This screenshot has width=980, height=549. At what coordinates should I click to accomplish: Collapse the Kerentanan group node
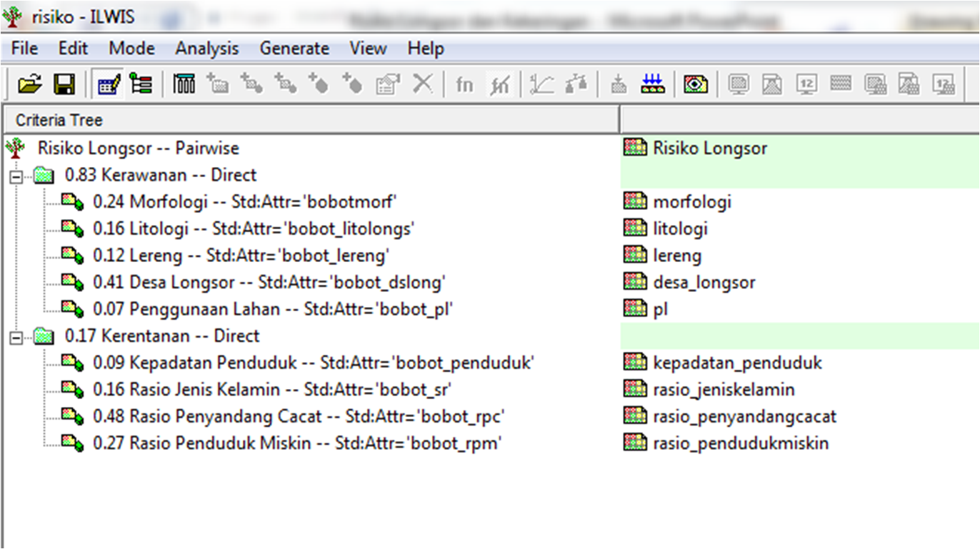tap(15, 337)
